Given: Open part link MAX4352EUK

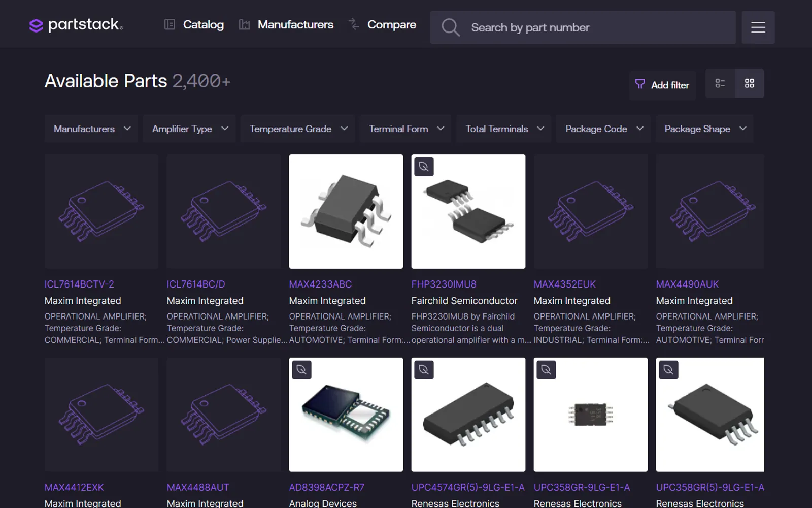Looking at the screenshot, I should coord(564,284).
